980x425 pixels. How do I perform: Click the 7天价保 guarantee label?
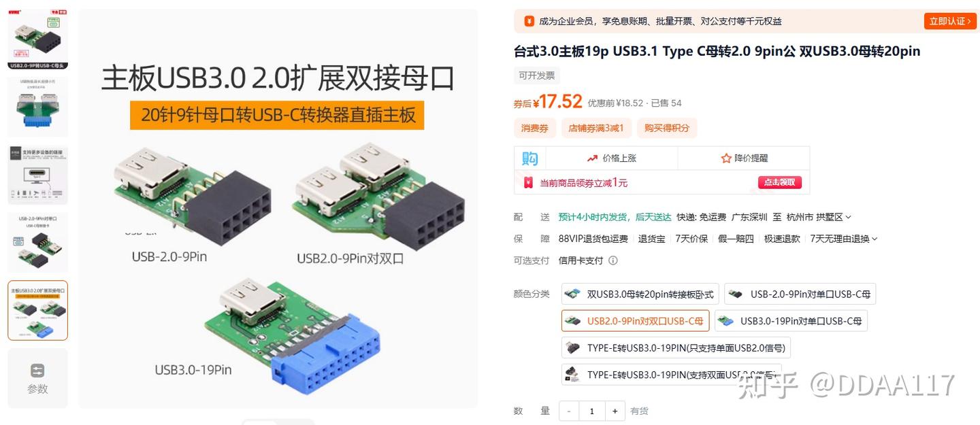pos(691,239)
